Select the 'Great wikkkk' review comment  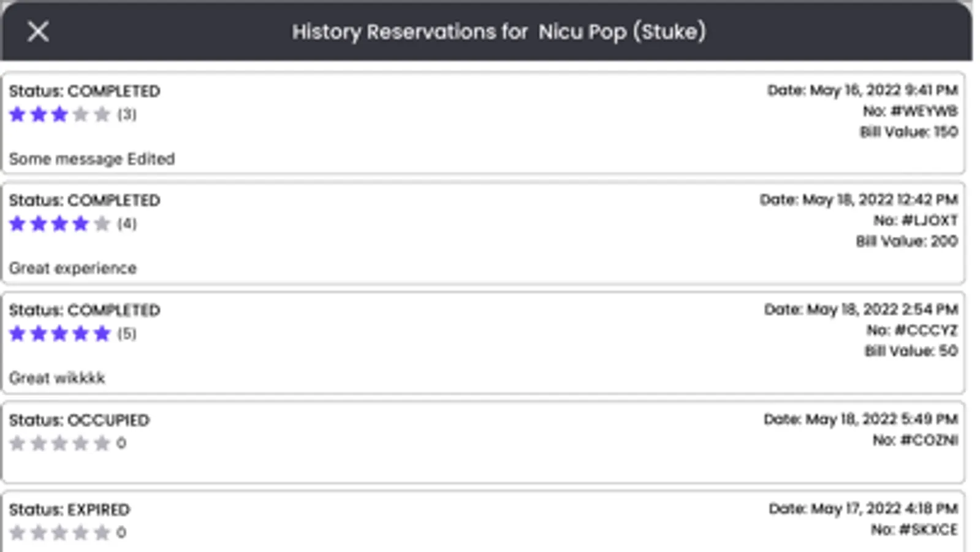tap(57, 378)
